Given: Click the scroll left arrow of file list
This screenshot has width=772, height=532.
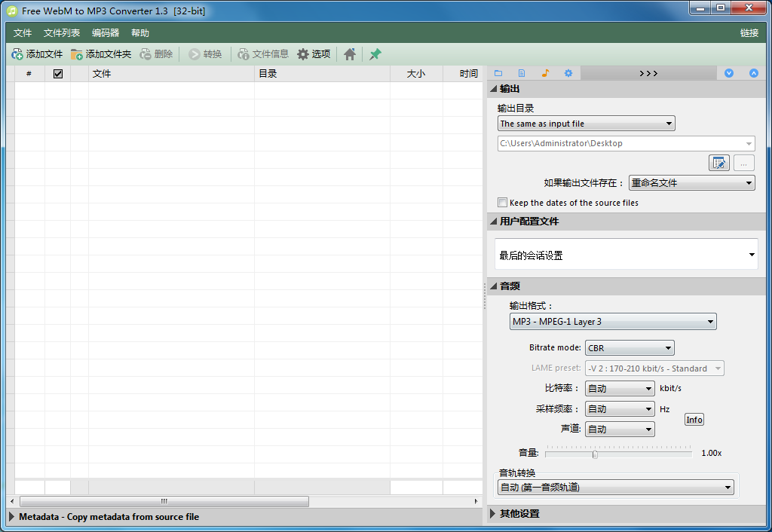Looking at the screenshot, I should (x=12, y=501).
